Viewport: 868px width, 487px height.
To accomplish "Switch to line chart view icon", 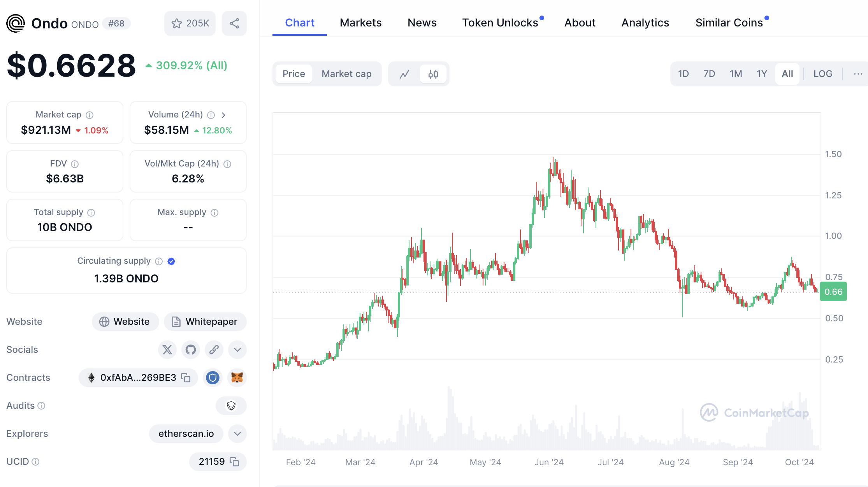I will pyautogui.click(x=405, y=74).
